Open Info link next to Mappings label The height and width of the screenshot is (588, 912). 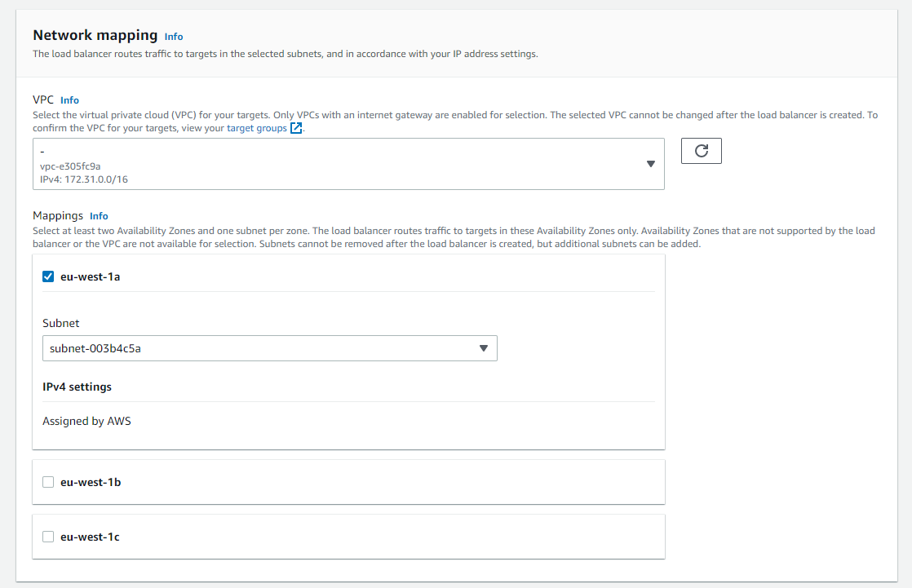pyautogui.click(x=99, y=216)
